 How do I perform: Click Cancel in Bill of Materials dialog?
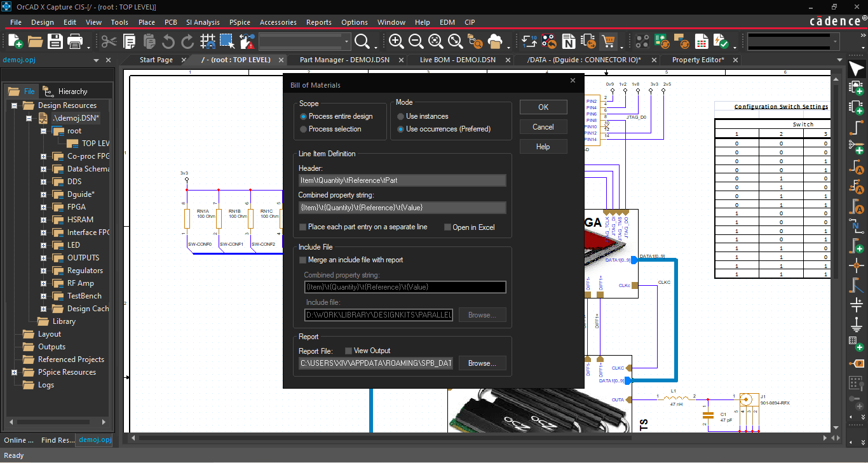(543, 127)
